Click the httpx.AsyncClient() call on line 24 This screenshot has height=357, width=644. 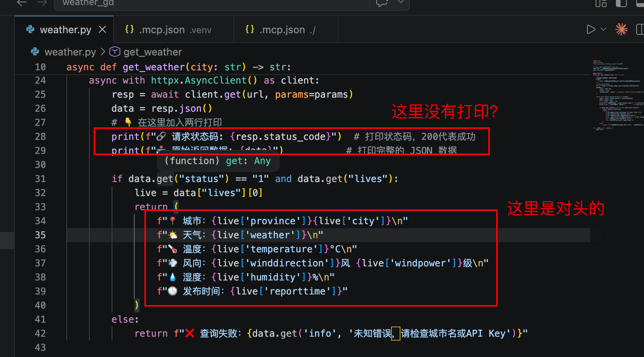[204, 80]
